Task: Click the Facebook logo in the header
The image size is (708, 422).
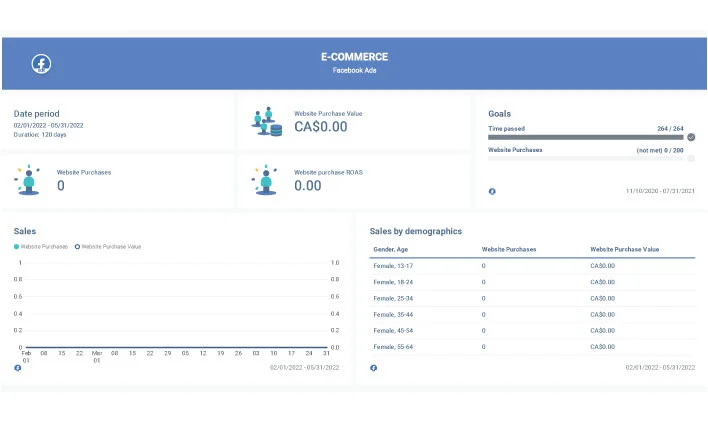Action: click(x=41, y=64)
